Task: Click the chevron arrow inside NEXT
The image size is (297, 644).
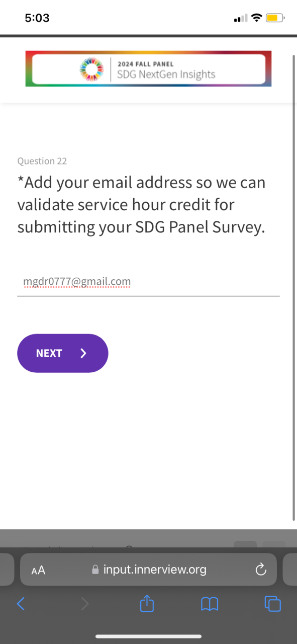Action: (x=83, y=353)
